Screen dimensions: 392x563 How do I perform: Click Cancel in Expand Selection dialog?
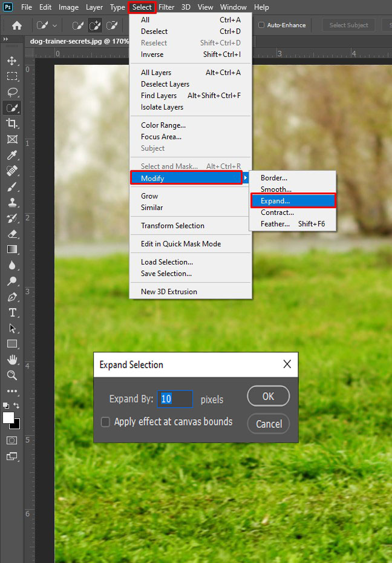269,424
